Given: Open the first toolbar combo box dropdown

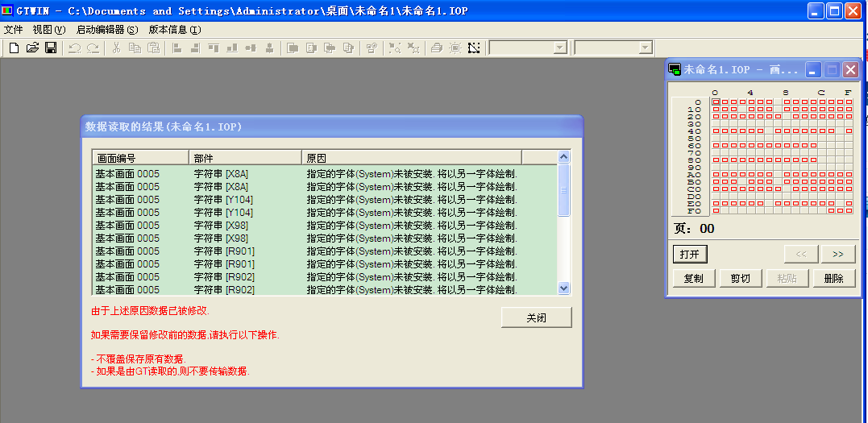Looking at the screenshot, I should 560,48.
